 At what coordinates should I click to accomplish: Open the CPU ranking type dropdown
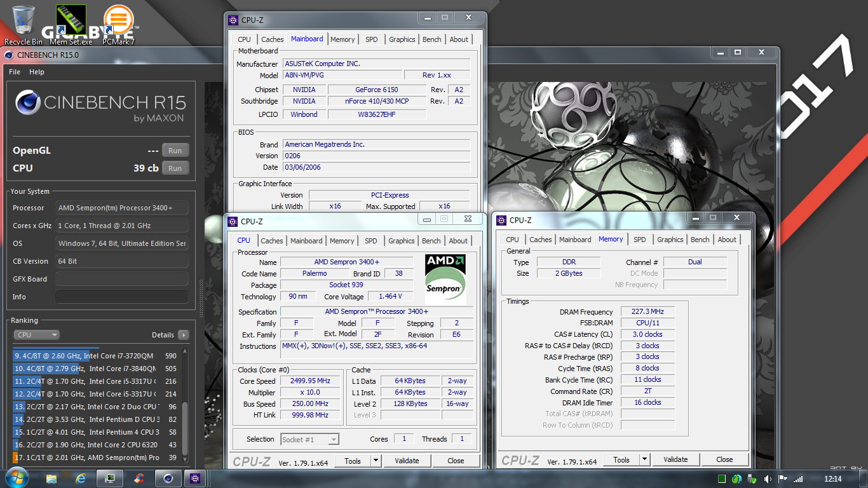[36, 335]
